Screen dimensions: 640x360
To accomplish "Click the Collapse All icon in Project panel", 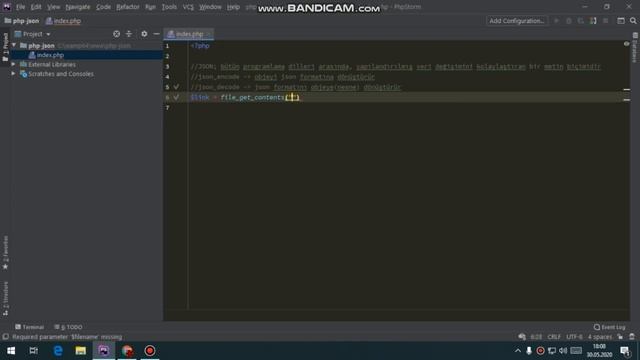I will click(x=129, y=34).
